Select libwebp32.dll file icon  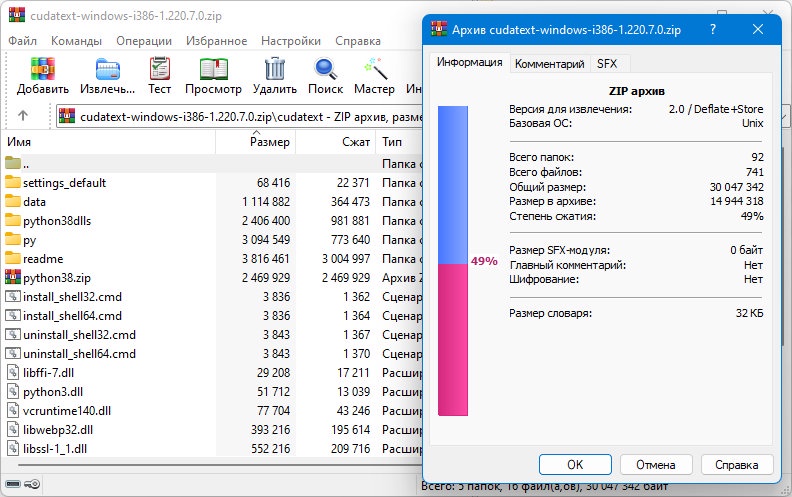(13, 430)
